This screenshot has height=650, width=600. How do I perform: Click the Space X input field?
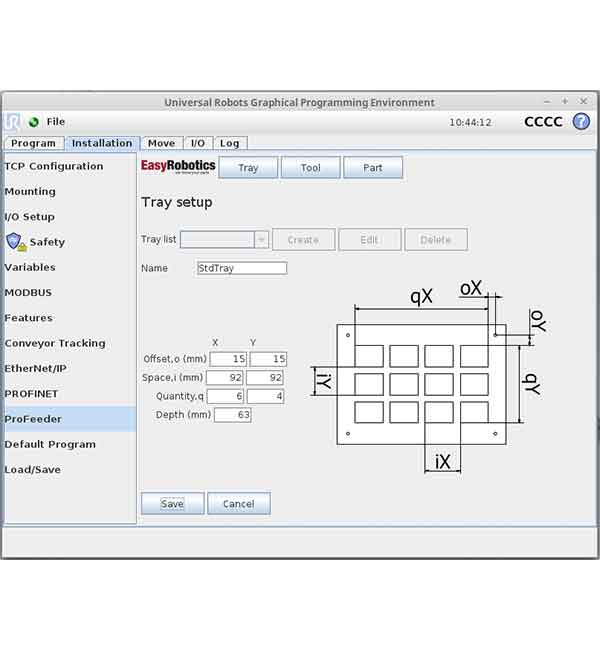[225, 378]
